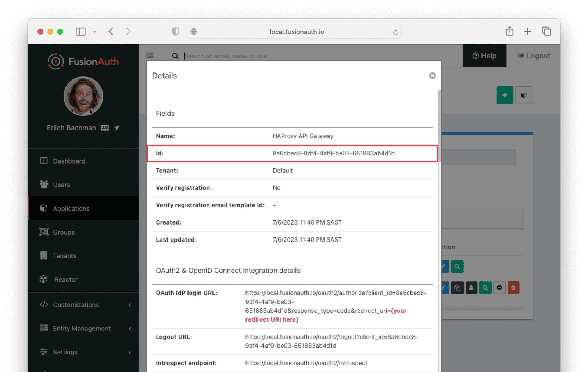This screenshot has height=372, width=588.
Task: Click the Verify registration value No
Action: [x=276, y=188]
